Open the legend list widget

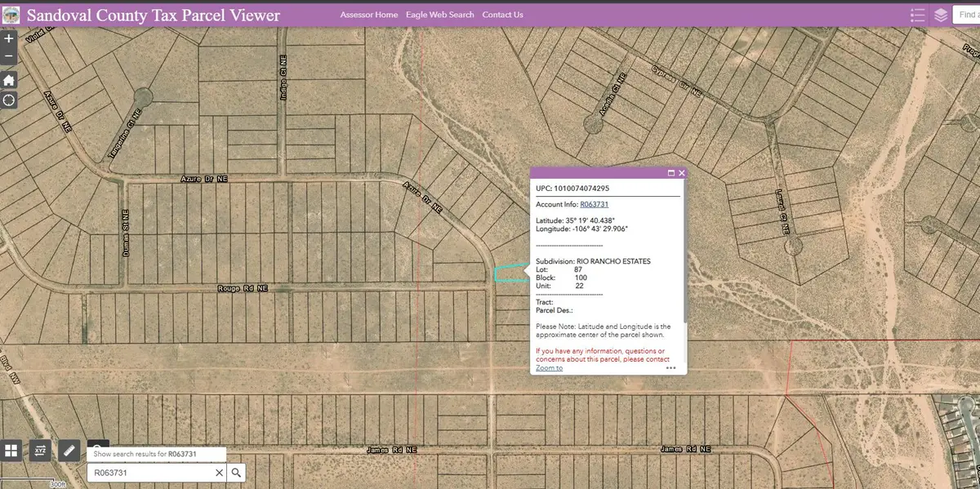click(917, 15)
